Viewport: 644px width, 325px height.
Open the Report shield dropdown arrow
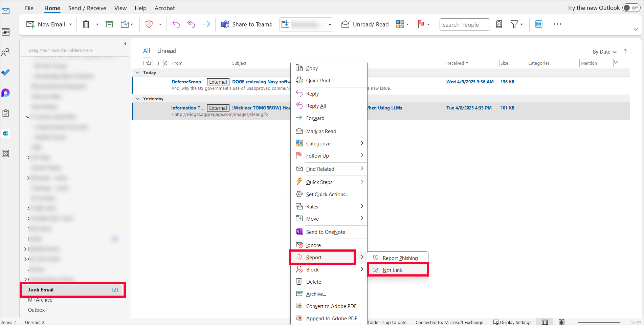(x=160, y=24)
